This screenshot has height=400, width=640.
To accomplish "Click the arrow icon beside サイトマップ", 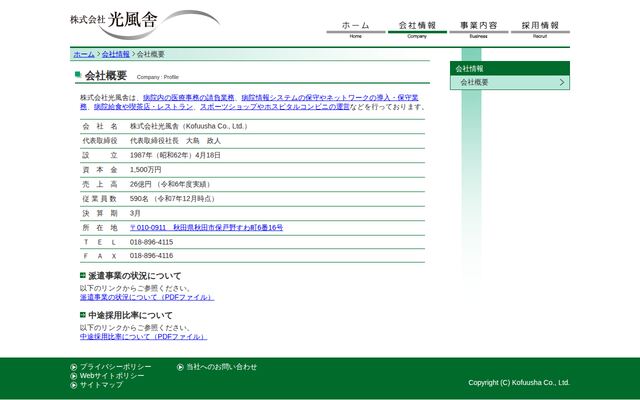I will pos(73,385).
